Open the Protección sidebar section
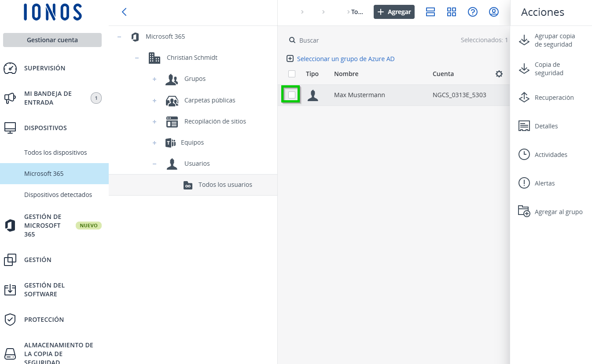 [44, 320]
